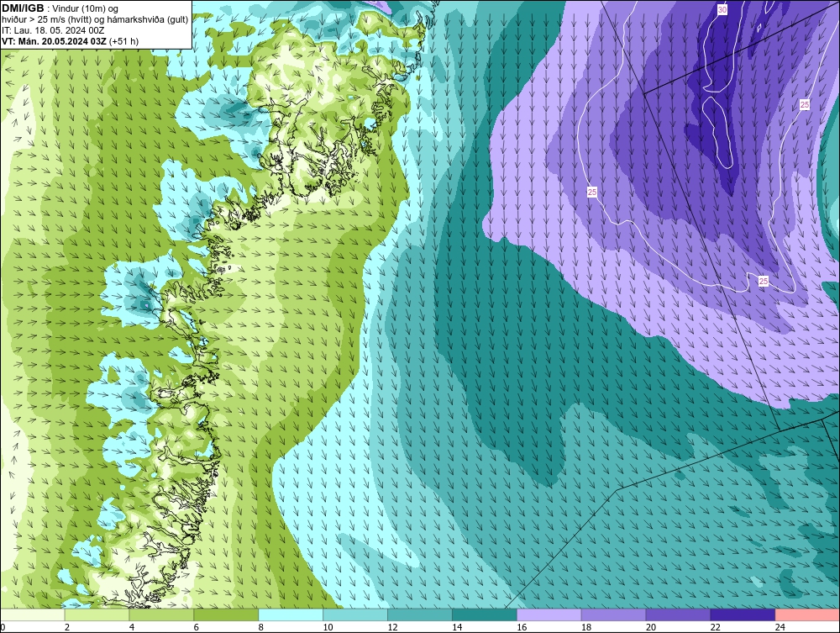This screenshot has width=840, height=633.
Task: Click the legend scale value '12'
Action: coord(392,627)
